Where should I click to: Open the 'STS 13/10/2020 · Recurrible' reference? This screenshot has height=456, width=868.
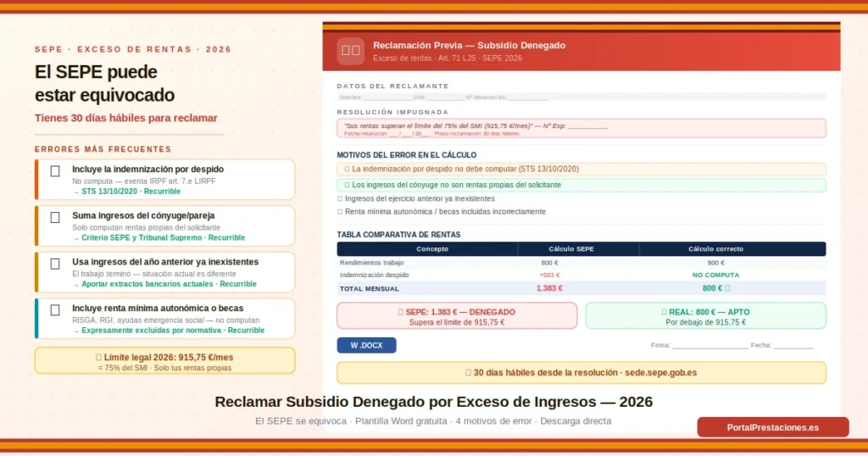click(x=131, y=192)
